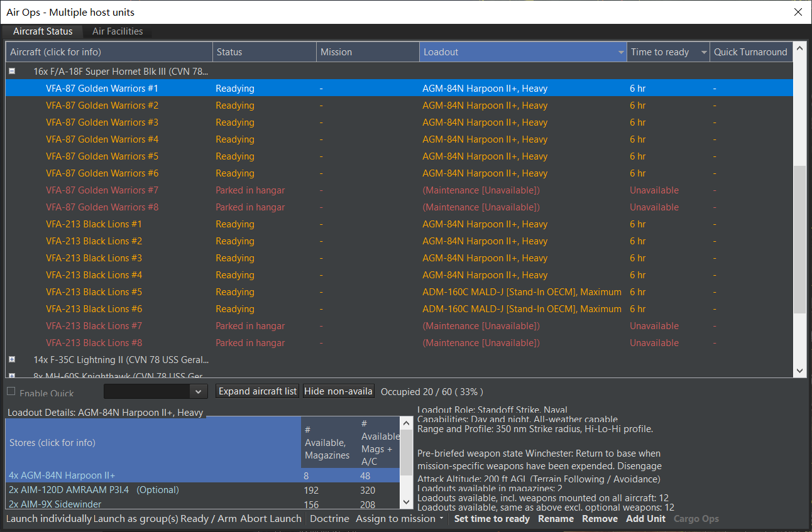The height and width of the screenshot is (532, 812).
Task: Click Launch individually
Action: coord(49,519)
